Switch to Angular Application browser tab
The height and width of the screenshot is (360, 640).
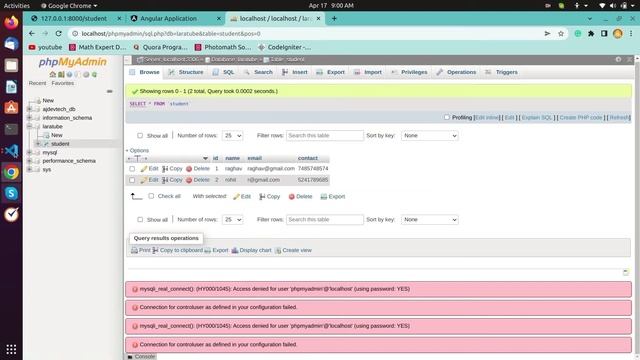[176, 19]
